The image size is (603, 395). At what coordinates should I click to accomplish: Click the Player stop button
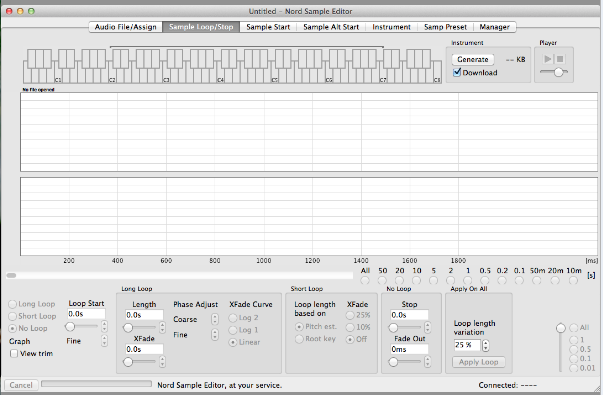coord(560,59)
